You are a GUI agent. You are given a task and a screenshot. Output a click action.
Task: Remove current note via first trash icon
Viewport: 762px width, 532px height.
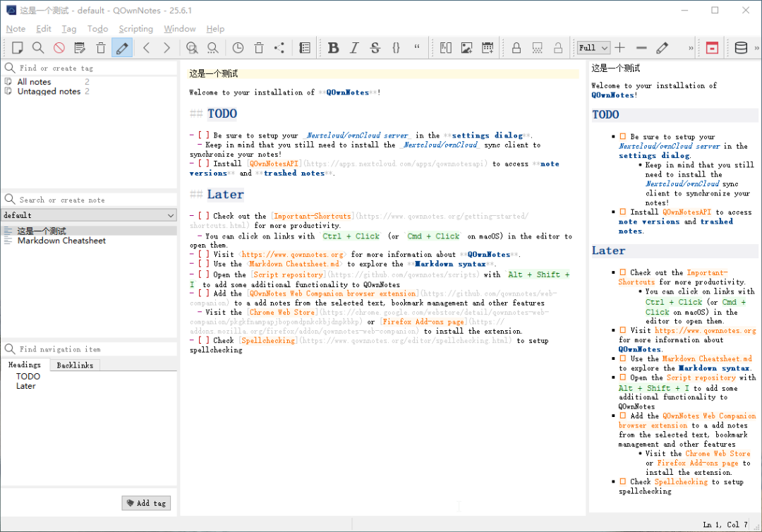(x=101, y=47)
